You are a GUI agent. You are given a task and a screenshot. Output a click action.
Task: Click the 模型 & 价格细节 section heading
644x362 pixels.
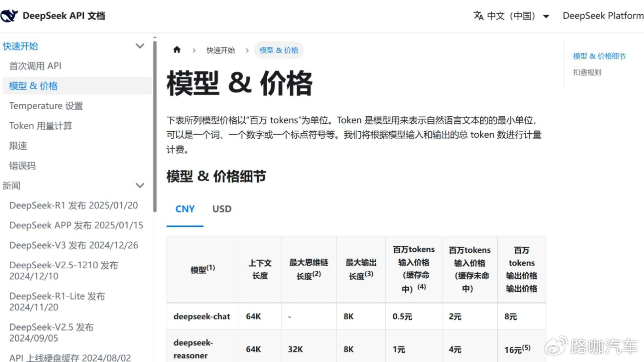coord(216,176)
